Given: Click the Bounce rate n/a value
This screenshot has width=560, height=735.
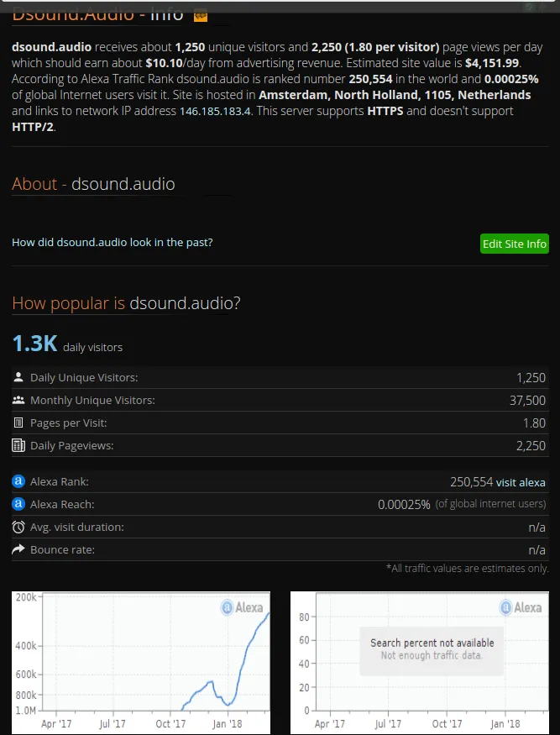Looking at the screenshot, I should 537,550.
